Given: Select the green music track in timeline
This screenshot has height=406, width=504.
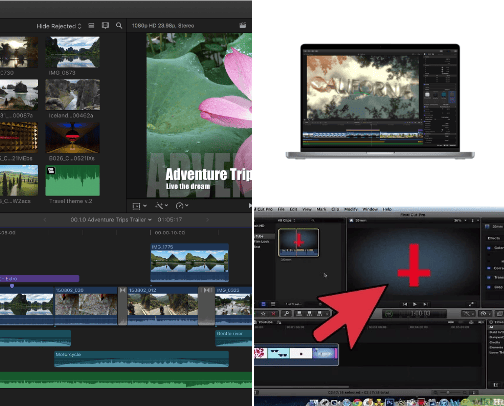Looking at the screenshot, I should point(126,380).
